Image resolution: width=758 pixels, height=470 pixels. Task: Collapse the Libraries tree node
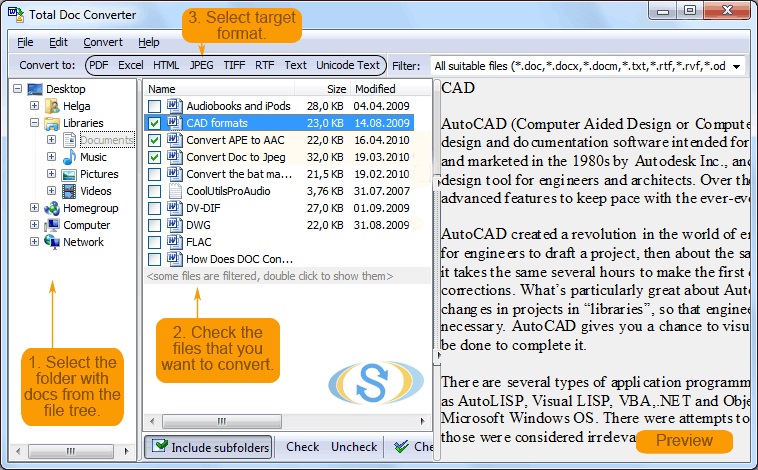coord(34,123)
